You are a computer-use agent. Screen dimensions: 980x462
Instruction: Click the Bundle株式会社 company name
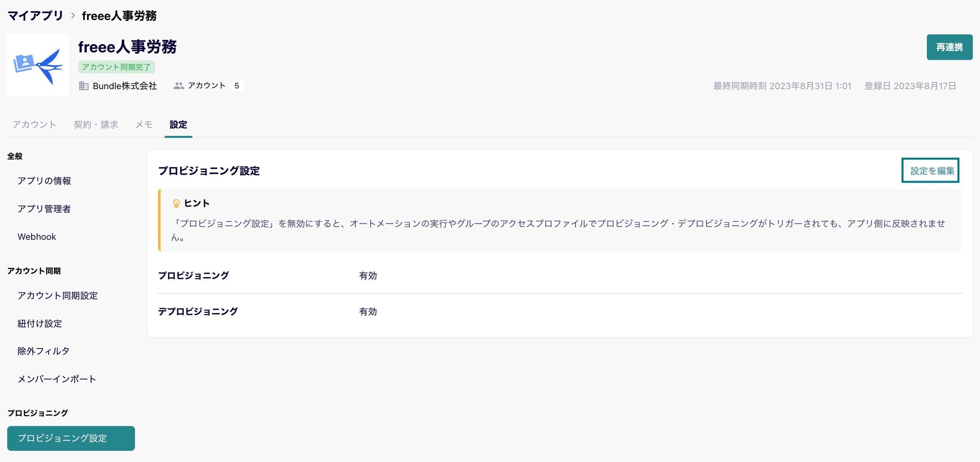125,86
